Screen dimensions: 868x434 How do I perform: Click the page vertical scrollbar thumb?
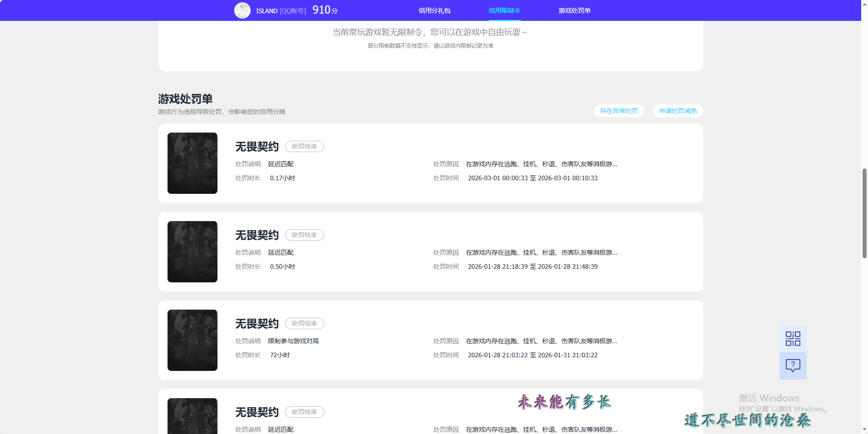(864, 213)
